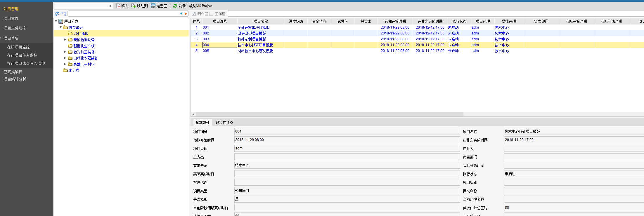
Task: Click the blue sync icon above the tree
Action: click(57, 14)
